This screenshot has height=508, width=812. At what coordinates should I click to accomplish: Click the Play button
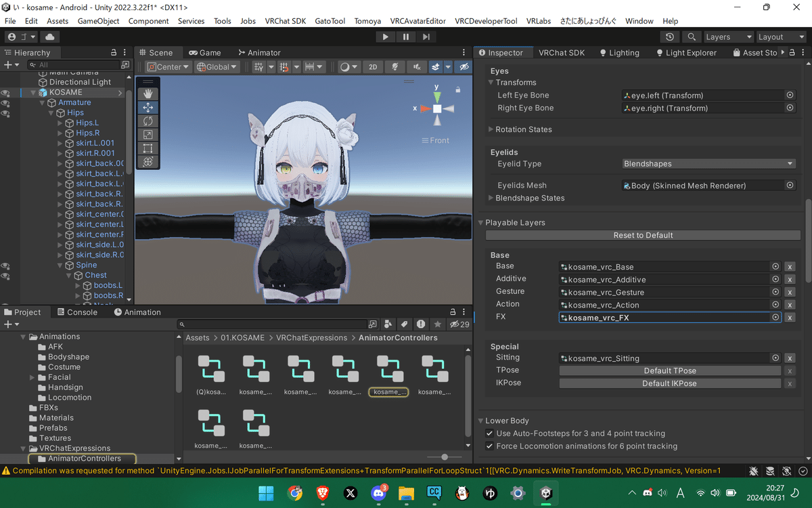point(386,37)
